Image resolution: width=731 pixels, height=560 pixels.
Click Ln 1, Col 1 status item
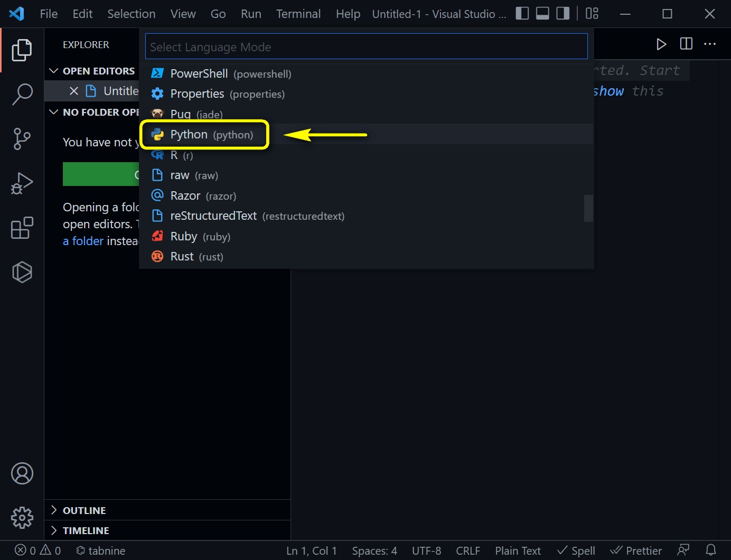click(312, 550)
